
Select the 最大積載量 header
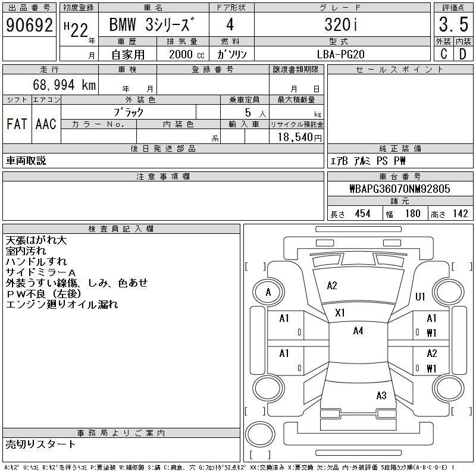296,99
